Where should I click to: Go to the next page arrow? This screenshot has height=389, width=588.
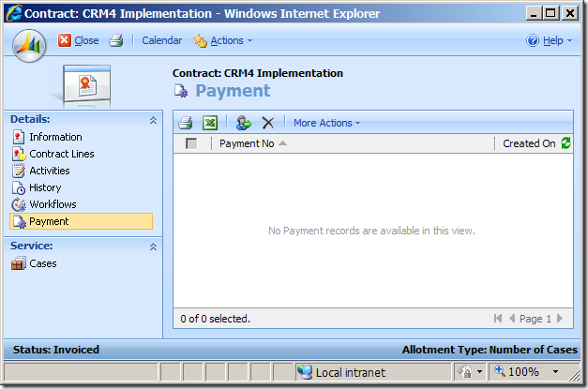560,319
